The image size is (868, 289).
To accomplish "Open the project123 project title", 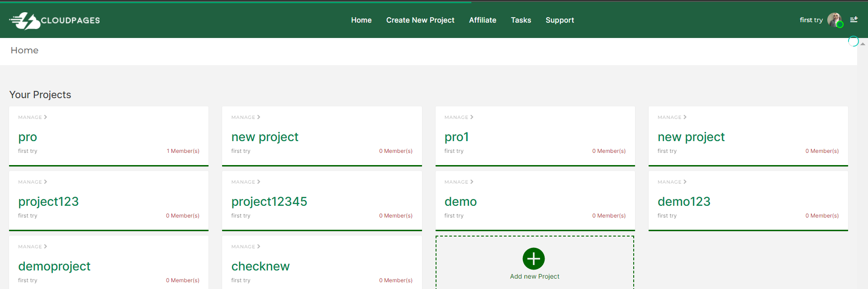I will (48, 202).
